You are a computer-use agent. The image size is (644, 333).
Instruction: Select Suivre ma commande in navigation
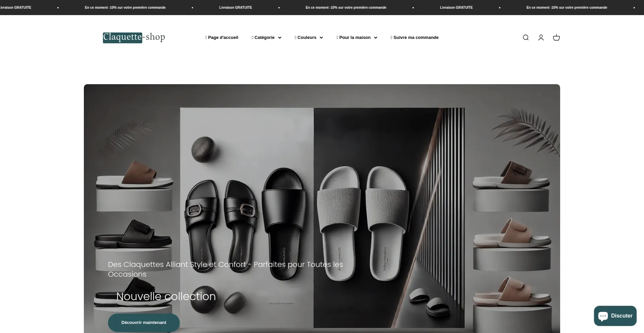pos(414,38)
